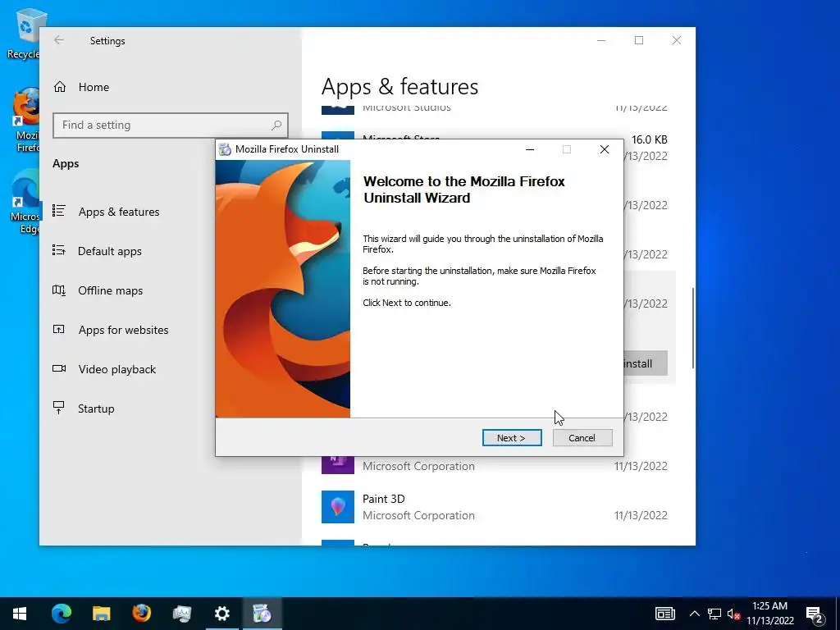
Task: Click the muted volume tray icon
Action: pyautogui.click(x=734, y=614)
